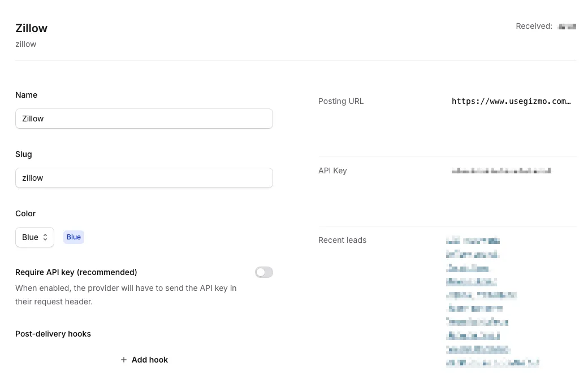The image size is (588, 384).
Task: Click the up-down chevron in the Color selector
Action: click(x=45, y=238)
